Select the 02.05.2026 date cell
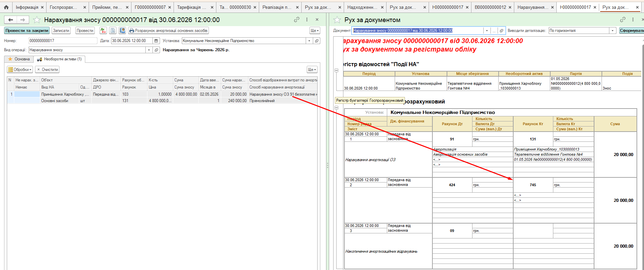This screenshot has width=644, height=270. 209,94
